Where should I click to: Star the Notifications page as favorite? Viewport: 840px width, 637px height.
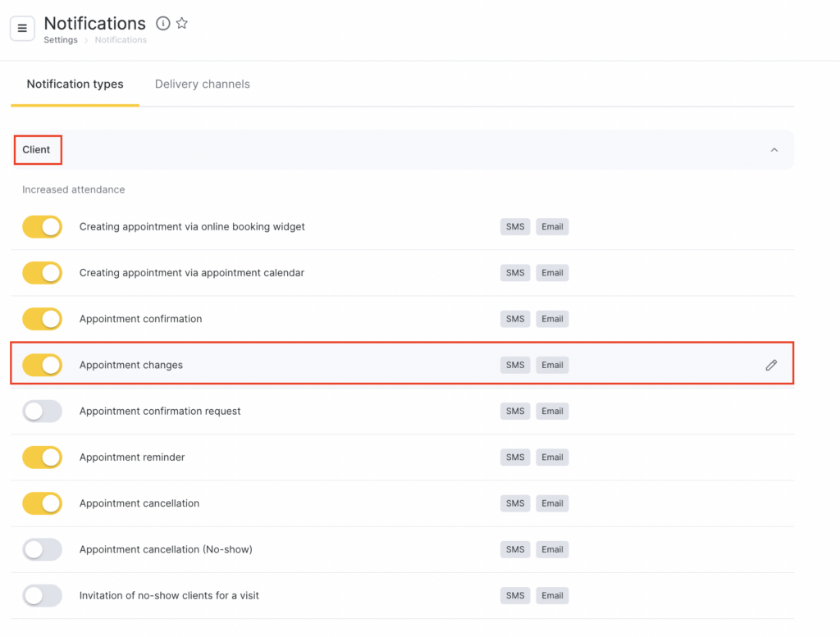[x=182, y=24]
